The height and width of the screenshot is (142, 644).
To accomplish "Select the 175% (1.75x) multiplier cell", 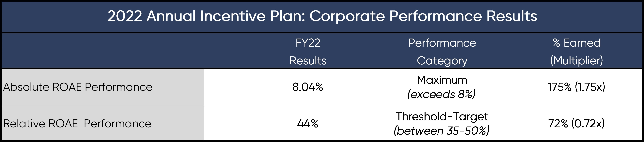I will coord(576,87).
